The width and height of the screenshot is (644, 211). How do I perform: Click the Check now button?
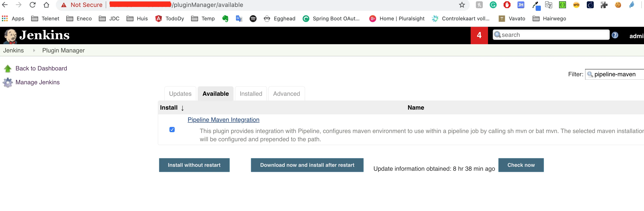tap(521, 165)
